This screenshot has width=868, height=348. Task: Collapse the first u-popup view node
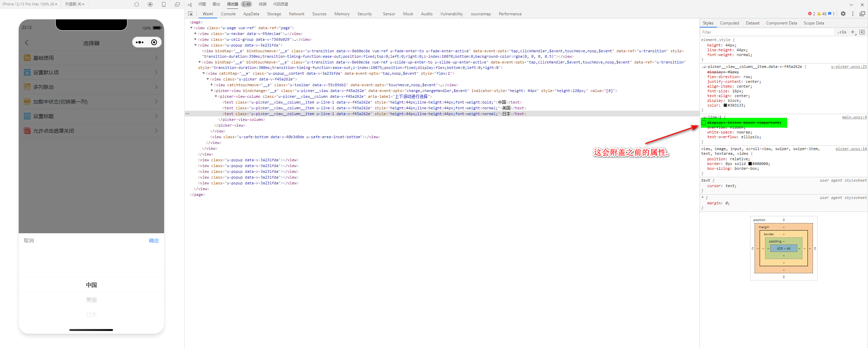tap(195, 45)
